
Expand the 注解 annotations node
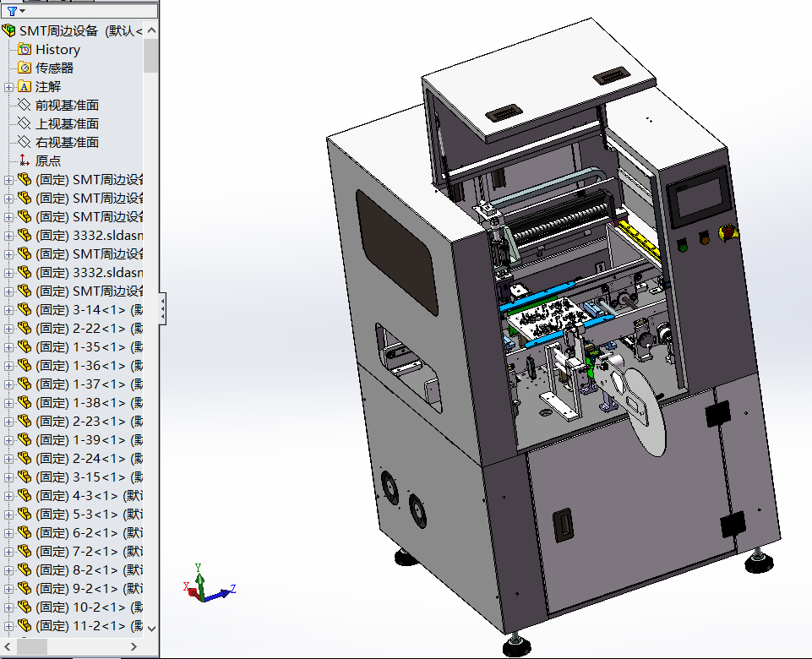tap(8, 86)
